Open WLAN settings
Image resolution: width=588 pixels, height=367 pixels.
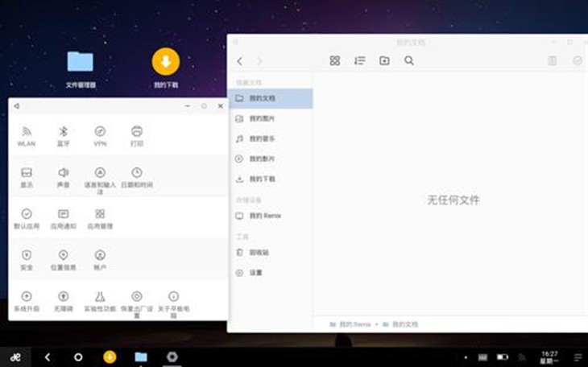[27, 136]
